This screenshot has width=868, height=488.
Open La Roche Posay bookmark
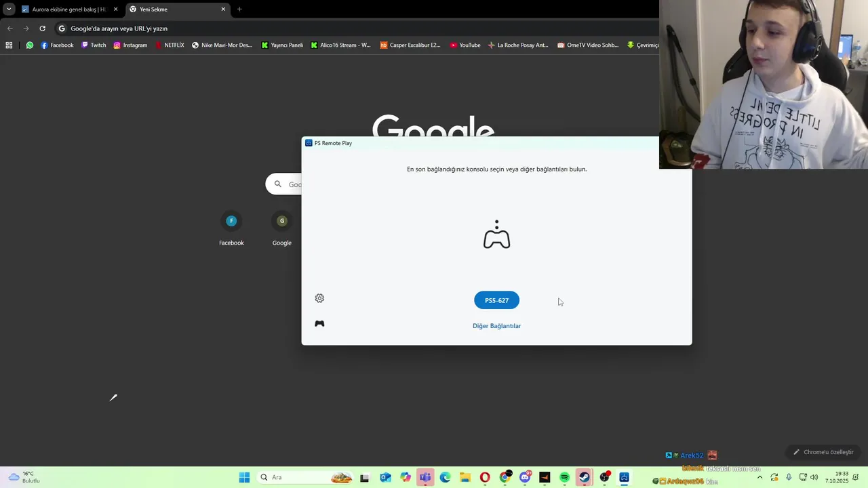[518, 45]
